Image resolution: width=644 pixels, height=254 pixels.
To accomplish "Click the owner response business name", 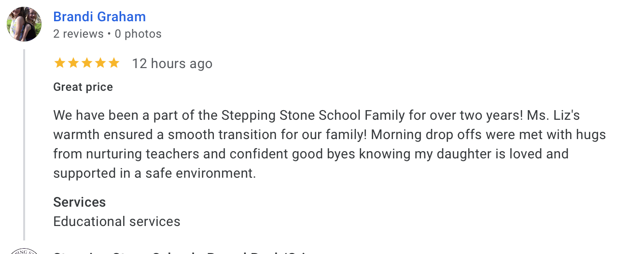I will (183, 252).
